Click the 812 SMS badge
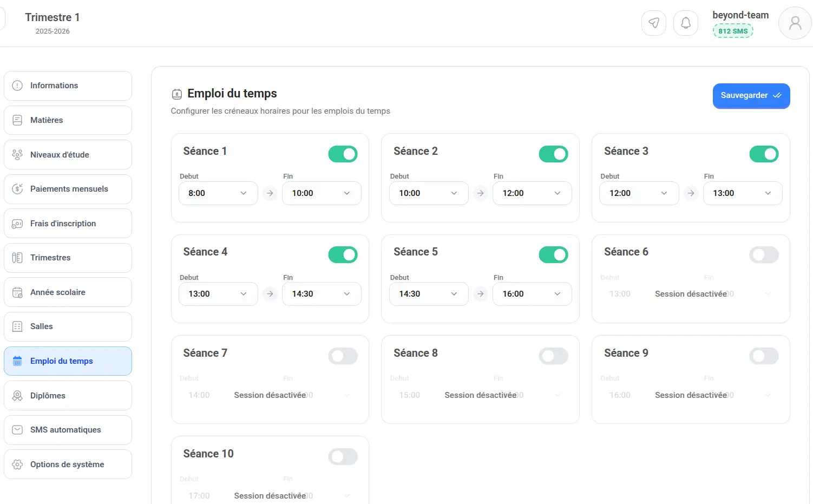This screenshot has height=504, width=813. coord(733,31)
